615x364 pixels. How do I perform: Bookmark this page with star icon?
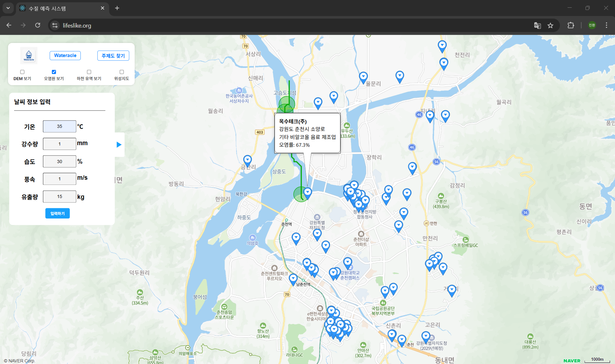[550, 25]
